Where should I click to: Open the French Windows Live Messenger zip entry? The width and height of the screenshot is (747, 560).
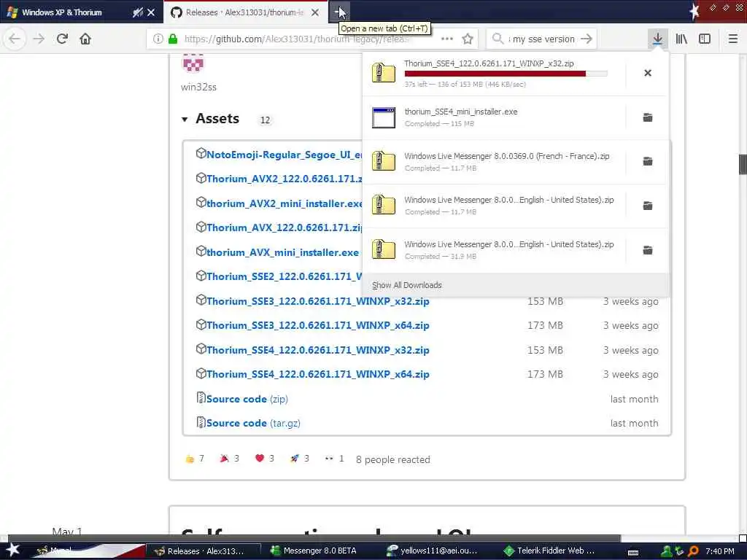[494, 161]
